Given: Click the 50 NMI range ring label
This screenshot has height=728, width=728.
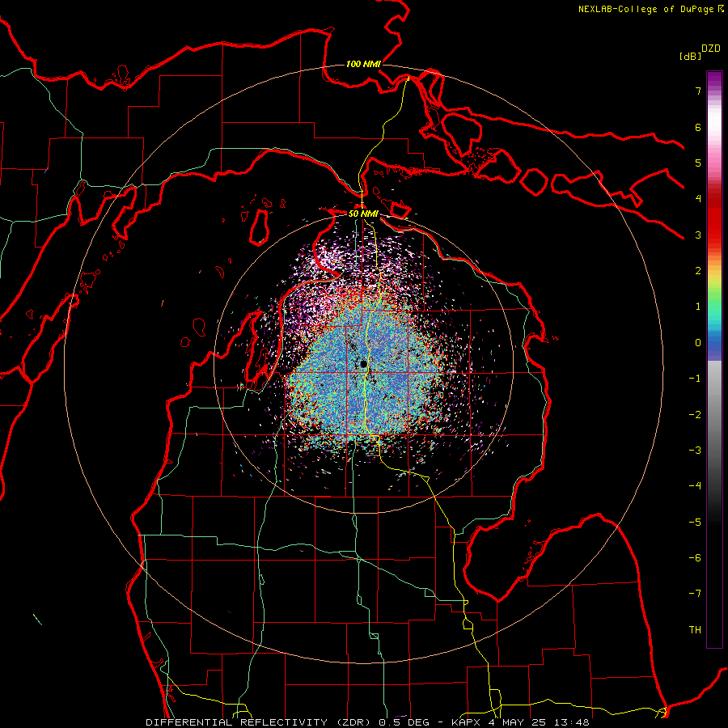Looking at the screenshot, I should pyautogui.click(x=363, y=214).
